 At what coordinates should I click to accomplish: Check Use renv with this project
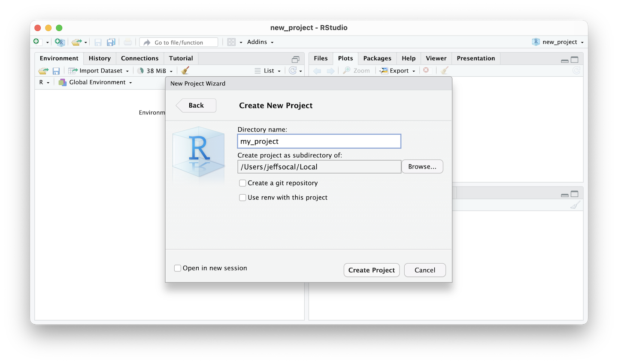click(242, 198)
